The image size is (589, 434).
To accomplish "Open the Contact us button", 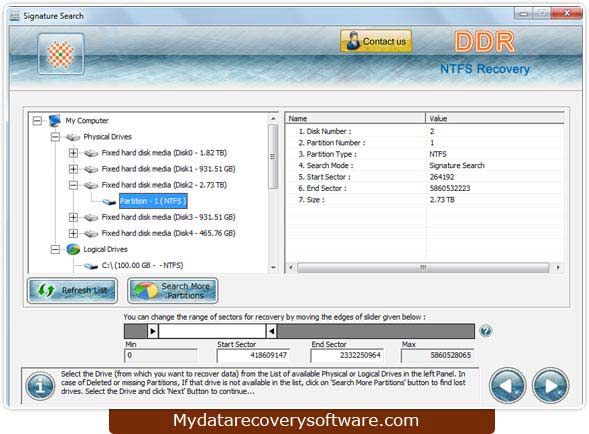I will click(376, 41).
